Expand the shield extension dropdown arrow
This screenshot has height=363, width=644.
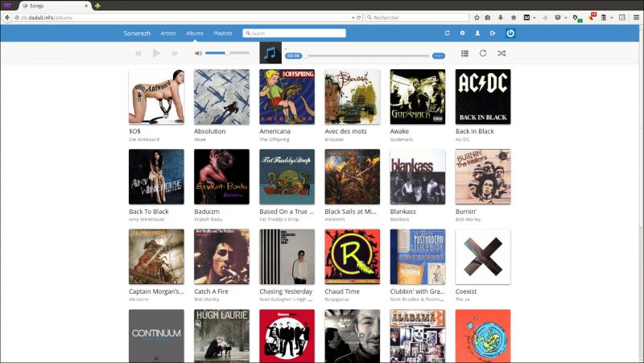tap(566, 18)
